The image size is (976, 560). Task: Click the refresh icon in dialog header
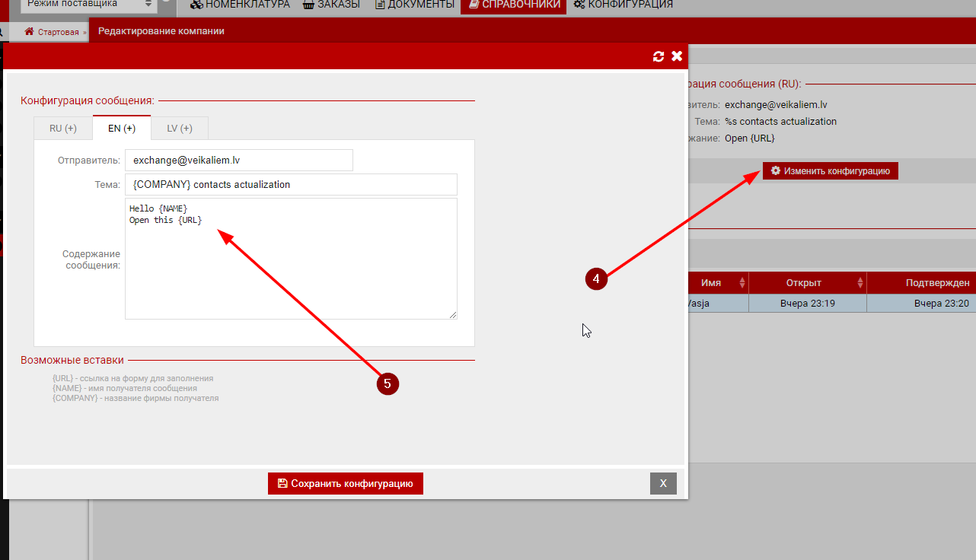point(659,56)
